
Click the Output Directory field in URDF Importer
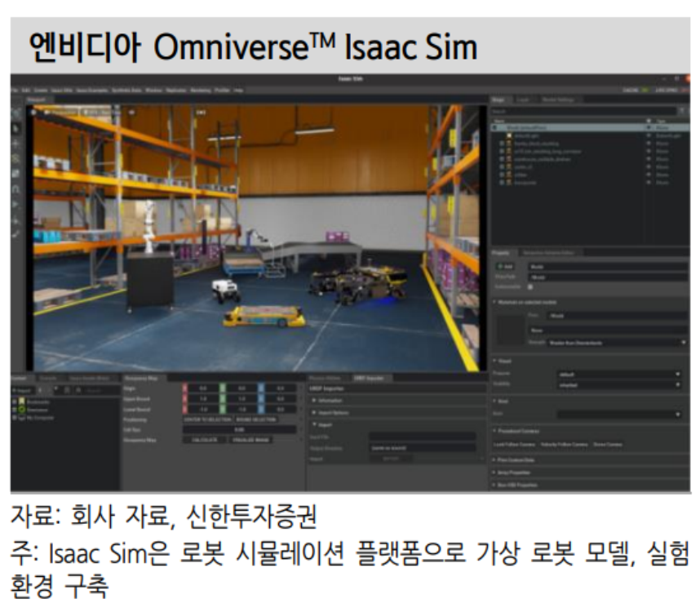tap(423, 448)
